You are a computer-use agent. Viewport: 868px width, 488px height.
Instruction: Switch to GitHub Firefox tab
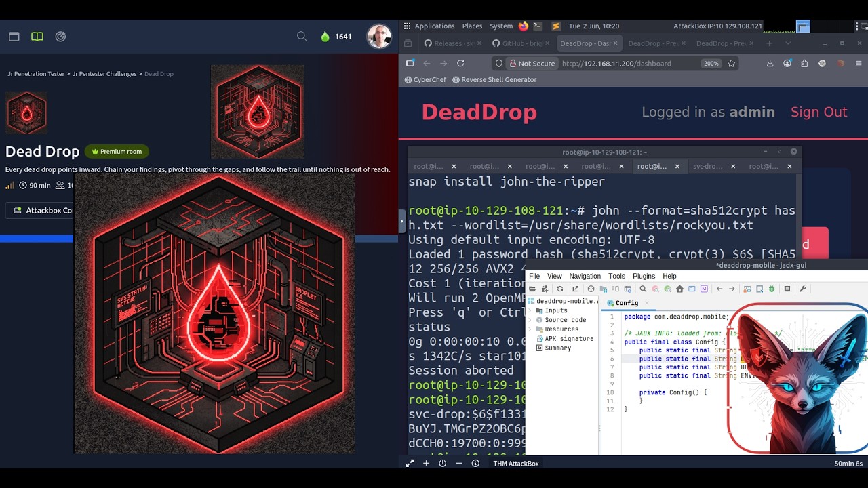pyautogui.click(x=519, y=43)
